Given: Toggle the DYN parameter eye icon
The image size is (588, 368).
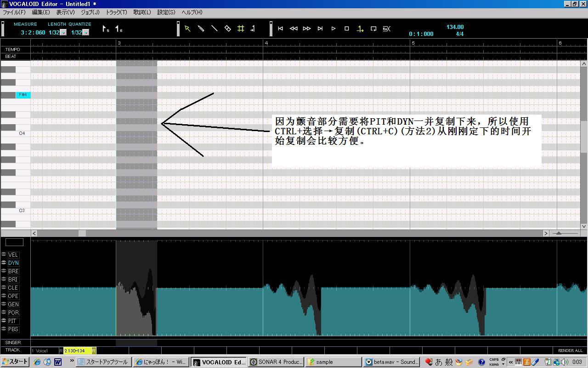Looking at the screenshot, I should click(x=4, y=263).
